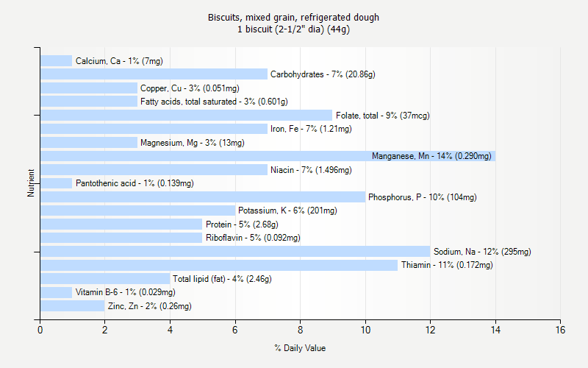Select the Iron, Fe - 7% (1.21mg) label

(311, 129)
